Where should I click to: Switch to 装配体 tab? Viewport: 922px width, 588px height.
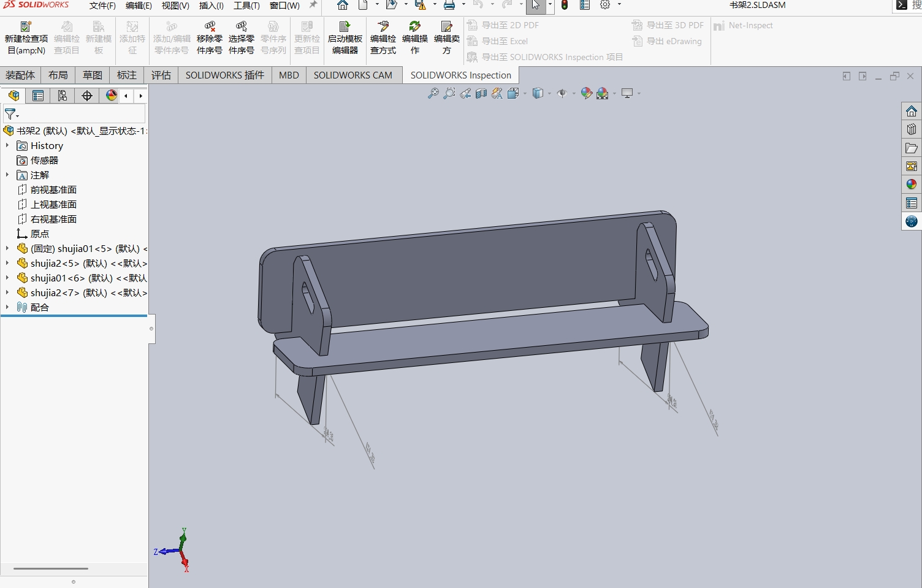(x=20, y=75)
